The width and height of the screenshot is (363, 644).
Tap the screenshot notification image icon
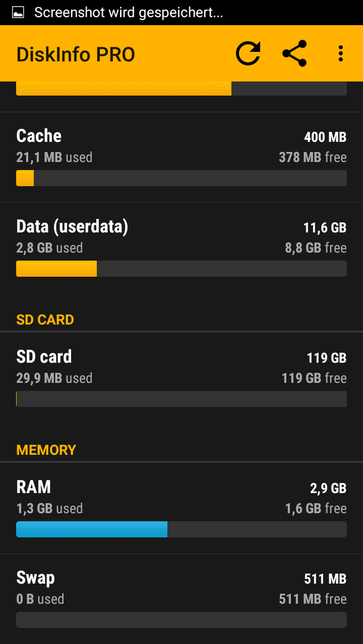pos(18,13)
